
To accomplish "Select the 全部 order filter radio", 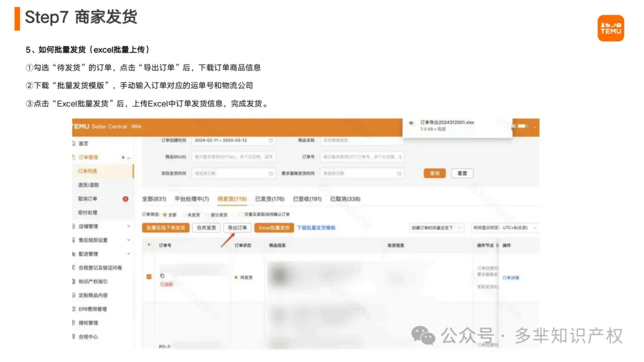I will pos(165,215).
